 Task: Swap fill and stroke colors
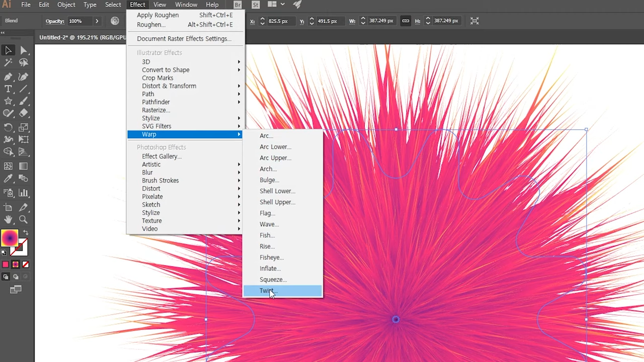point(26,233)
